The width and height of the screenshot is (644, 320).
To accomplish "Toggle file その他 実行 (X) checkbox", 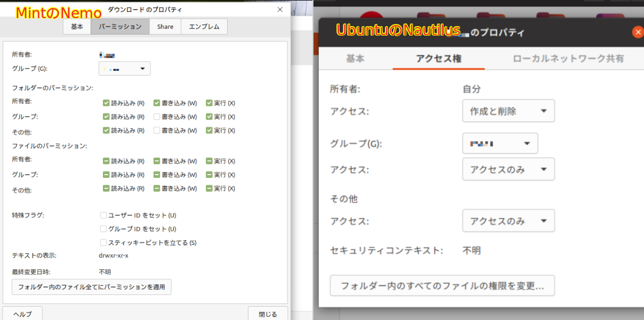I will [x=209, y=188].
